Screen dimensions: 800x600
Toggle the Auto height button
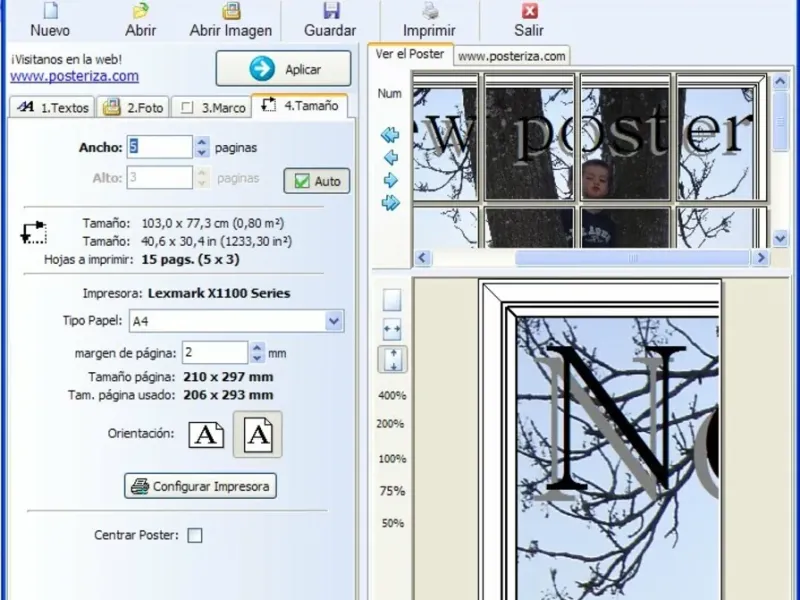(x=317, y=181)
